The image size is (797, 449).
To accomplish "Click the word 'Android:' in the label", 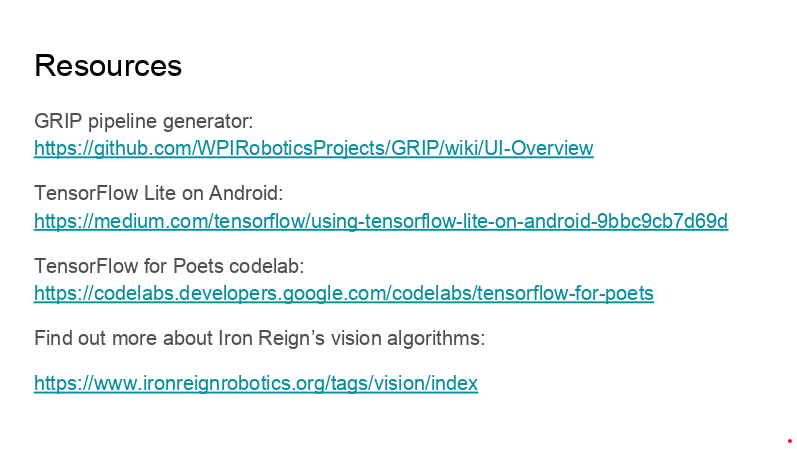I will (246, 193).
